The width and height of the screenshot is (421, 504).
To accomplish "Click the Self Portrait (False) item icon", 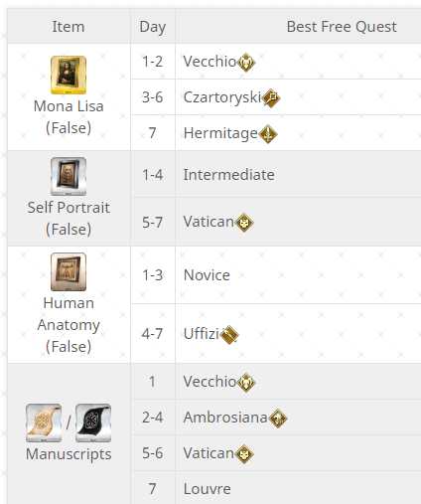I will click(69, 176).
